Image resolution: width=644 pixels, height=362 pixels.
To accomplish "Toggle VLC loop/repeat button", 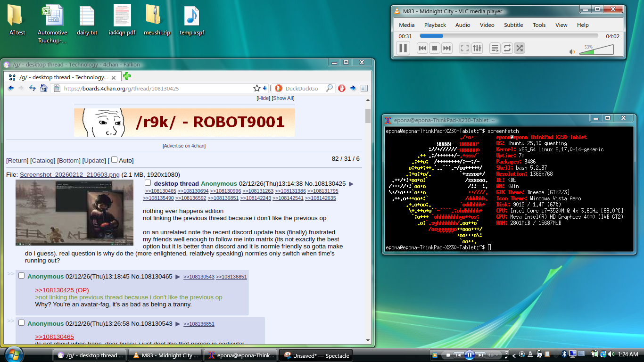I will [507, 48].
